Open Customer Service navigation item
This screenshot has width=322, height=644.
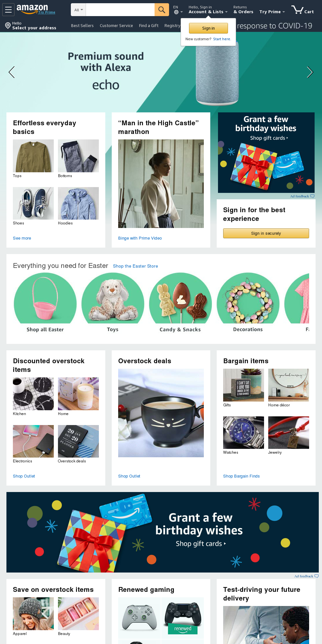(x=116, y=26)
